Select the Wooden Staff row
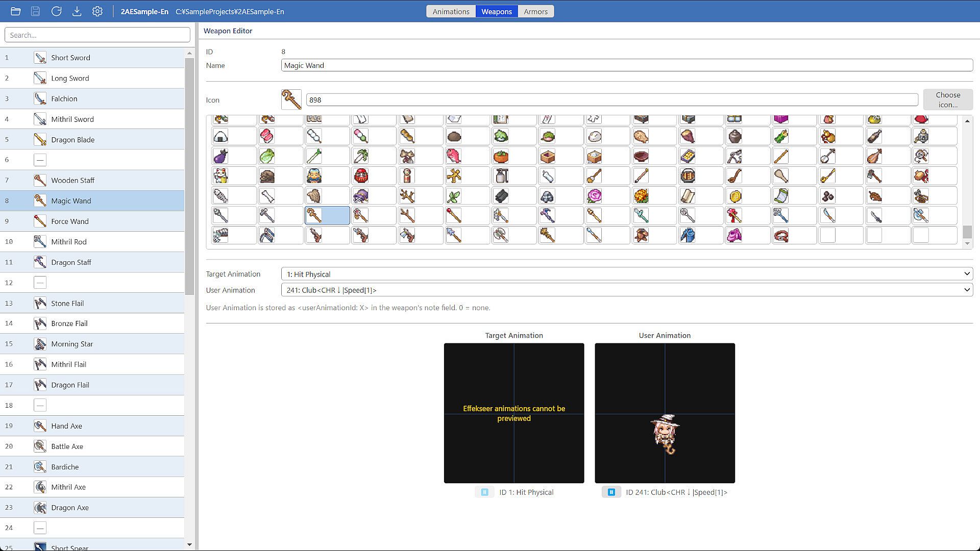The image size is (980, 551). (92, 180)
